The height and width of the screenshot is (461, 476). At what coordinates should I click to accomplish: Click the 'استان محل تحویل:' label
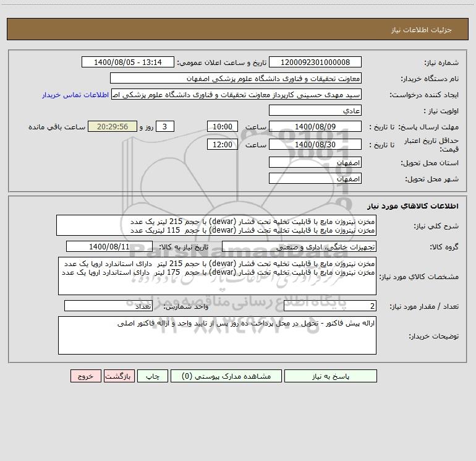tap(430, 163)
